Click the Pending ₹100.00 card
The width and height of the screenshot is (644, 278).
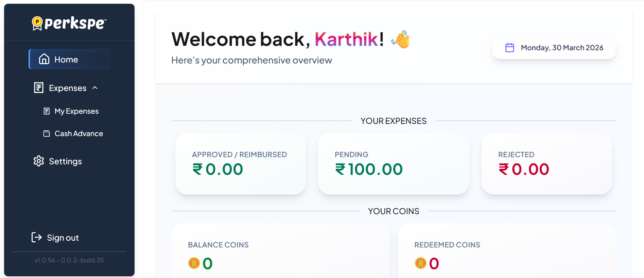(x=393, y=164)
